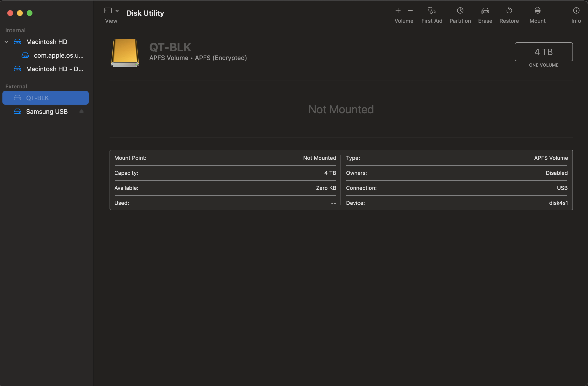Toggle the sidebar view icon
Screen dimensions: 588x386
point(108,11)
